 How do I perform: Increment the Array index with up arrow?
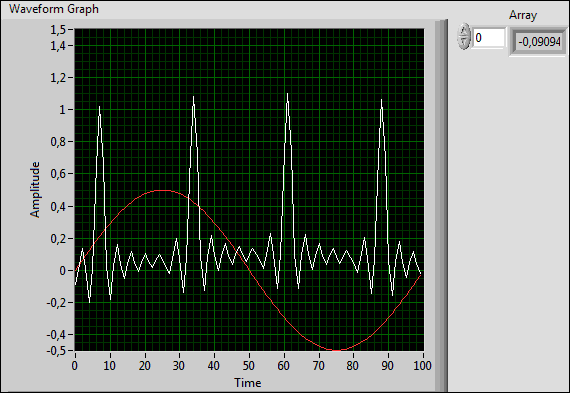click(464, 31)
